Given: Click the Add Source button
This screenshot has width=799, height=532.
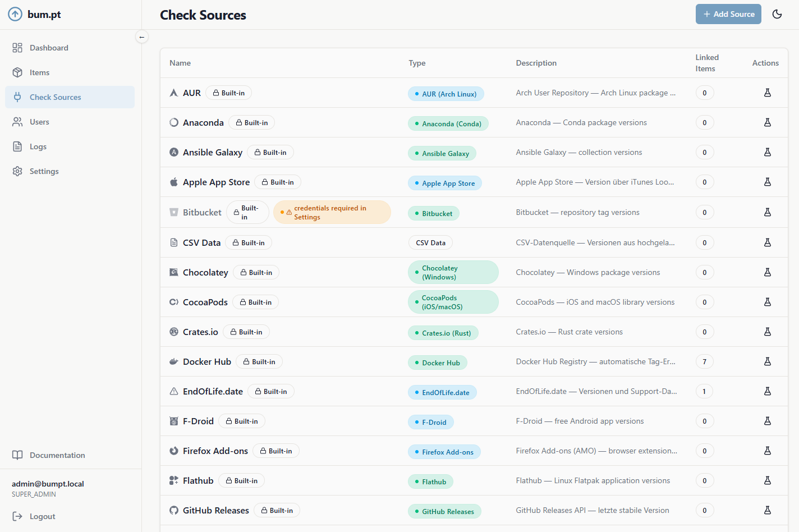Looking at the screenshot, I should pyautogui.click(x=728, y=14).
